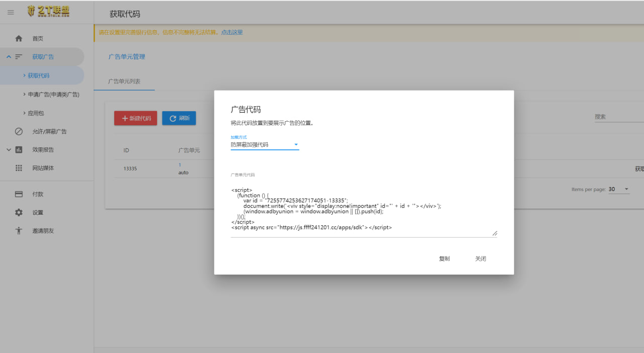Viewport: 644px width, 353px height.
Task: Expand the 效果报告 menu chevron
Action: [x=9, y=149]
